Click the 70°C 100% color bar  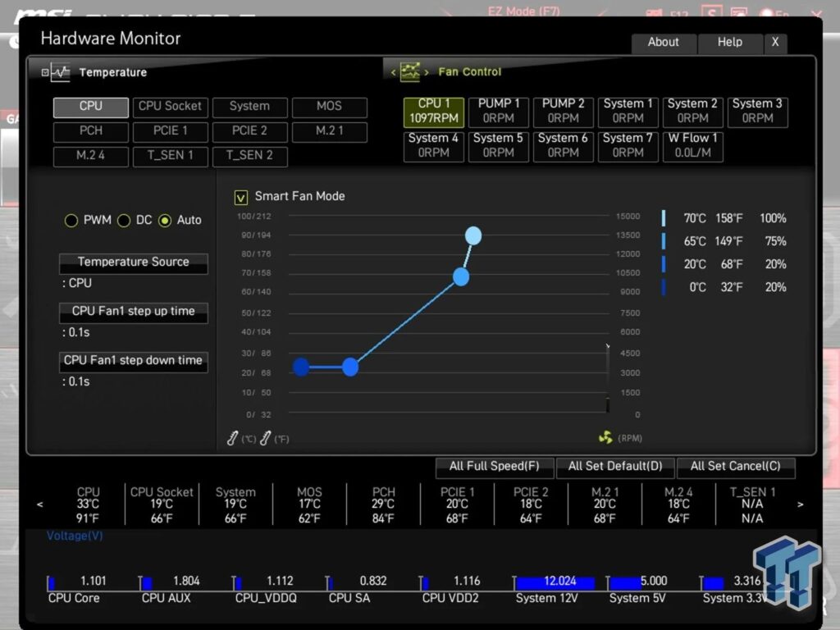point(664,218)
